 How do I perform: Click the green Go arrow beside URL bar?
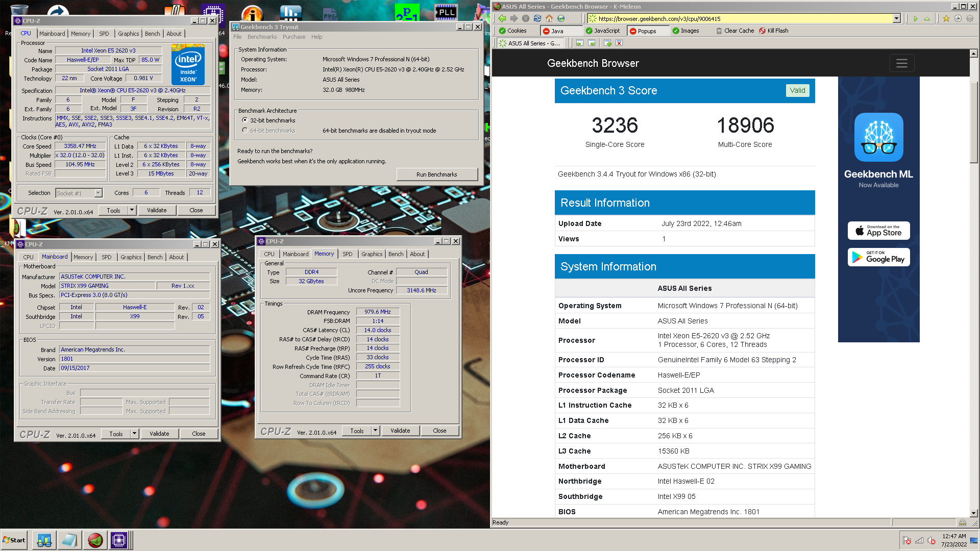point(916,18)
